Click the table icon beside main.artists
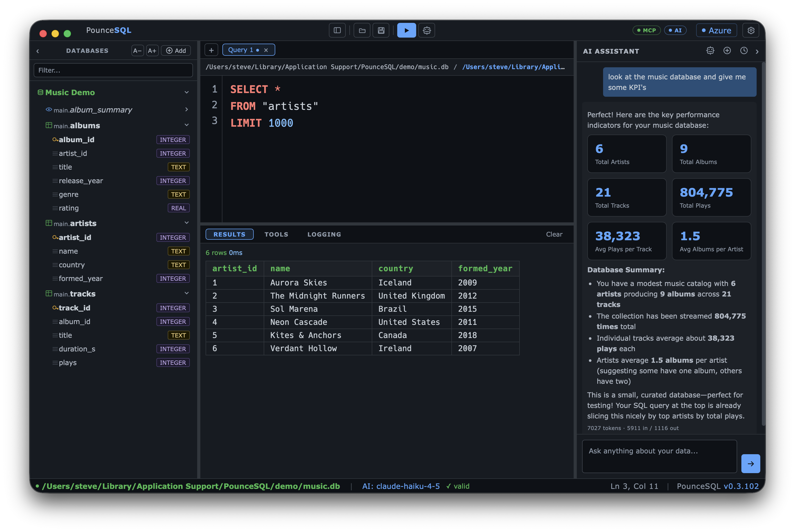The width and height of the screenshot is (795, 532). point(49,223)
